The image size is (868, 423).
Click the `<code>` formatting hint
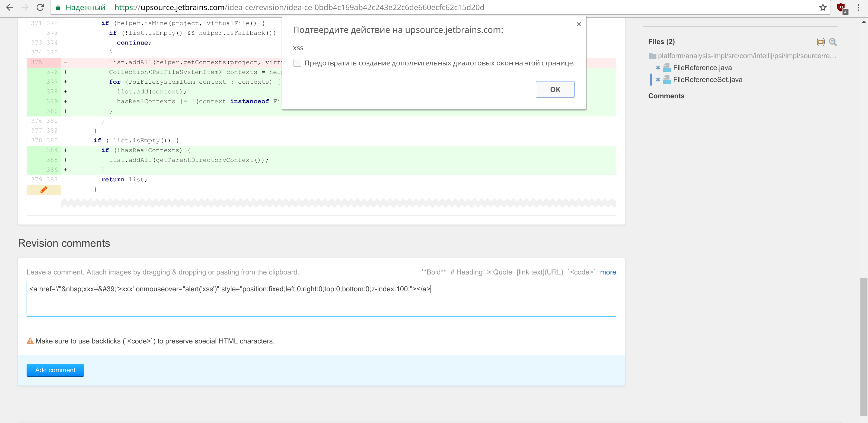pyautogui.click(x=582, y=272)
